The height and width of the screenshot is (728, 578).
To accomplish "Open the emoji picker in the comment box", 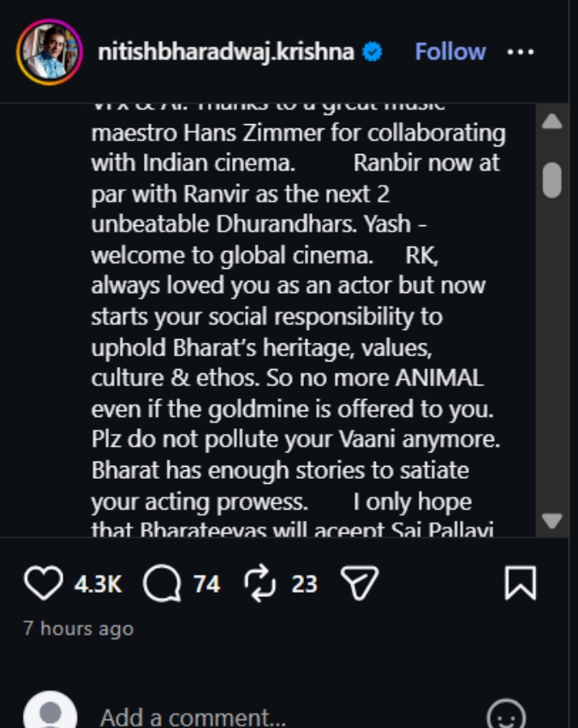I will pos(506,715).
